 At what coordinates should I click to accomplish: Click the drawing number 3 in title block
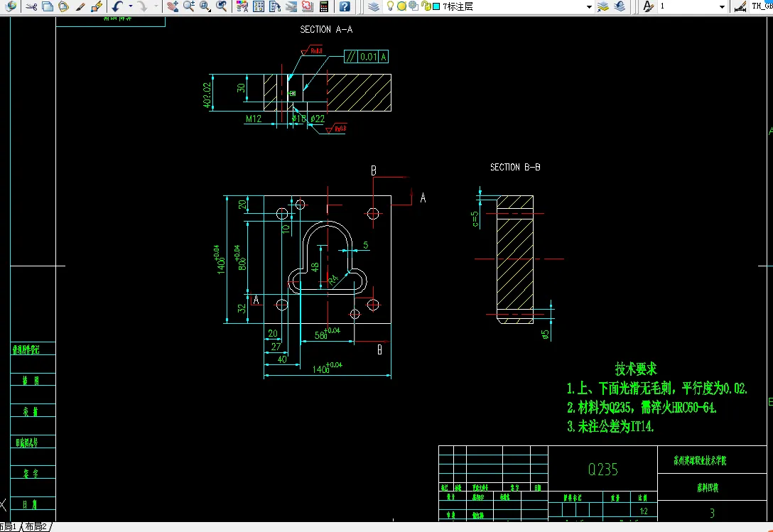coord(712,514)
